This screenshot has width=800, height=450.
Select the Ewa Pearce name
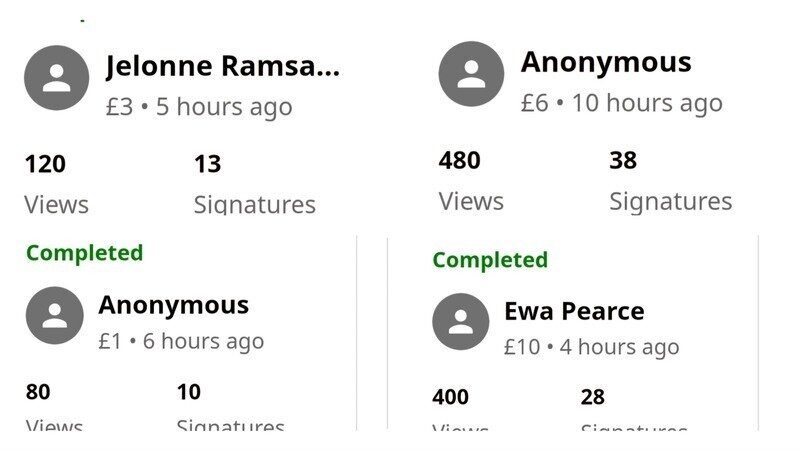click(574, 311)
